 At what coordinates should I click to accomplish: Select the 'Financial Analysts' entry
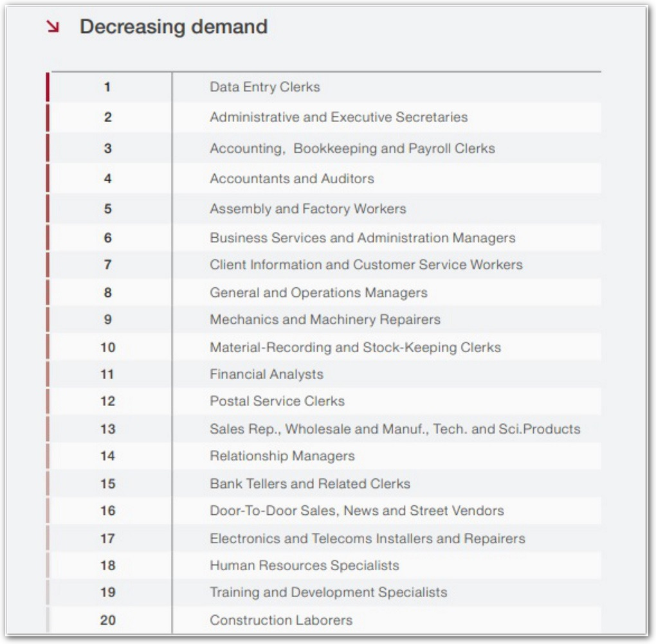point(266,374)
